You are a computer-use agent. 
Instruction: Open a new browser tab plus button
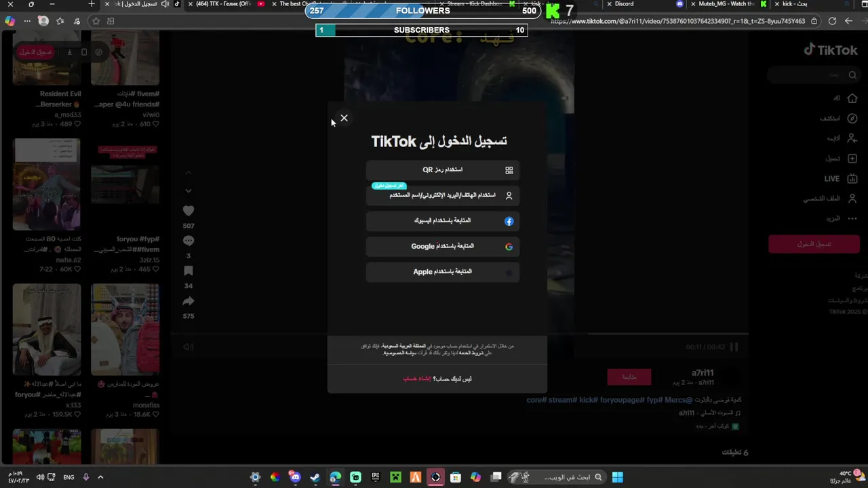coord(92,4)
